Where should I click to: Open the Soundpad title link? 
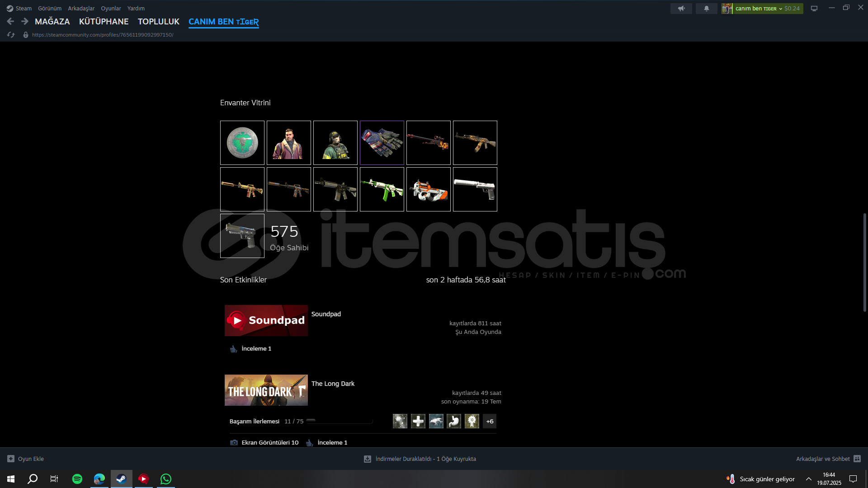326,314
